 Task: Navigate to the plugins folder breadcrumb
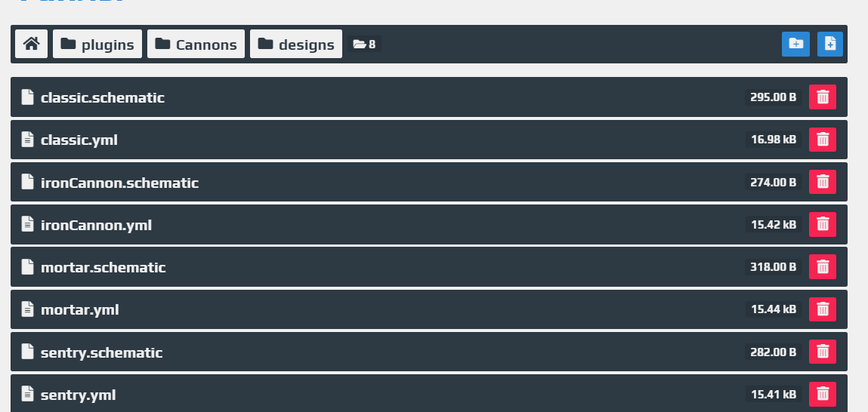tap(97, 44)
